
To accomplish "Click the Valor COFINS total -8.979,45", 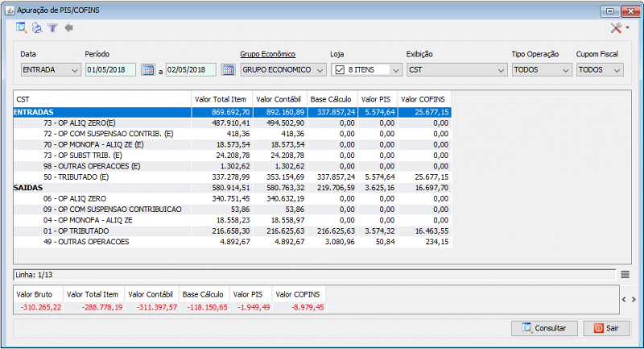I will [x=308, y=307].
